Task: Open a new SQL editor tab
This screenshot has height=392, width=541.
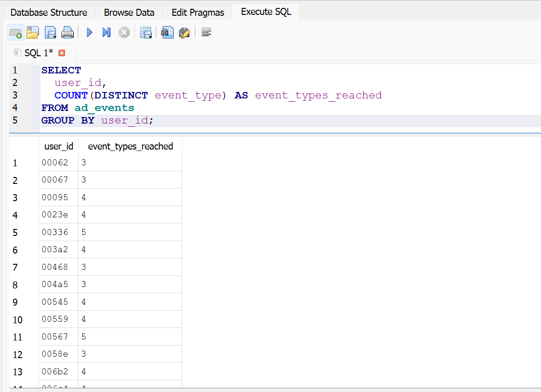Action: (x=15, y=33)
